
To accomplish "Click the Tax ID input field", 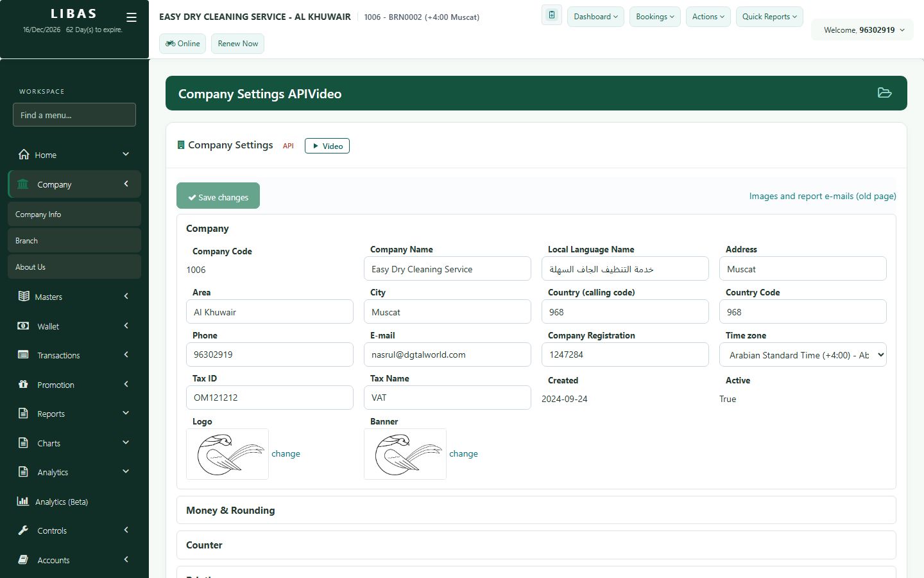I will (x=269, y=398).
